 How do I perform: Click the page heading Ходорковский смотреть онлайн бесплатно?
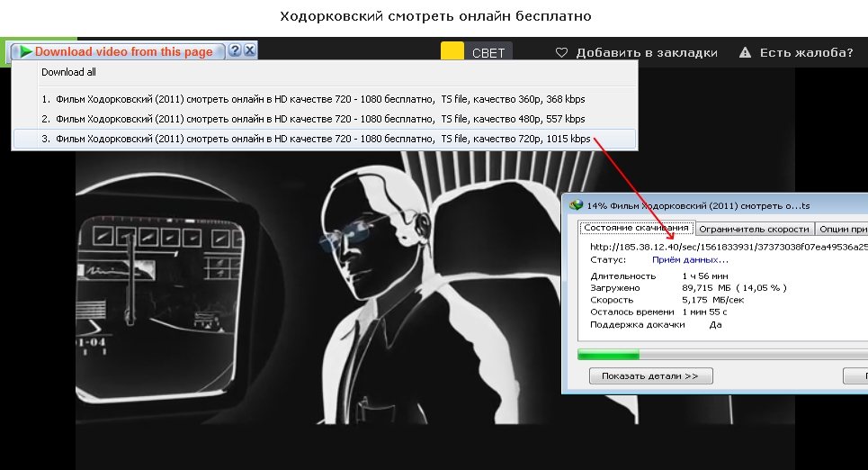(x=435, y=16)
